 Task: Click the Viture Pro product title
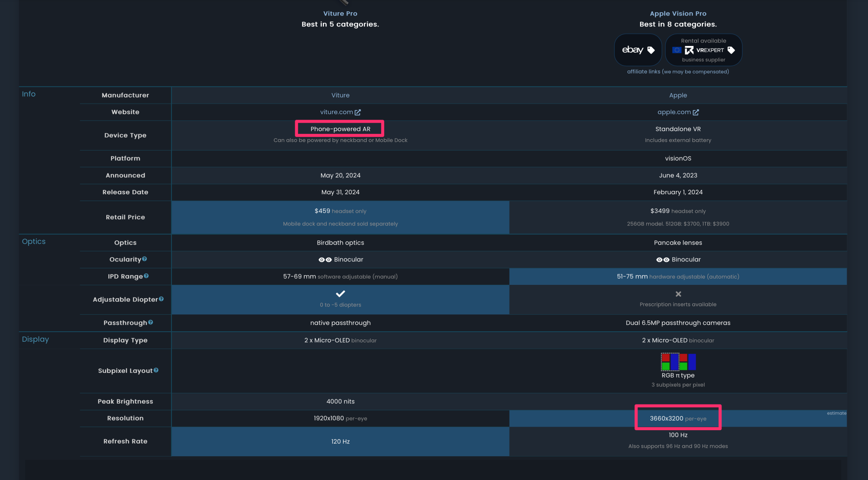tap(340, 13)
